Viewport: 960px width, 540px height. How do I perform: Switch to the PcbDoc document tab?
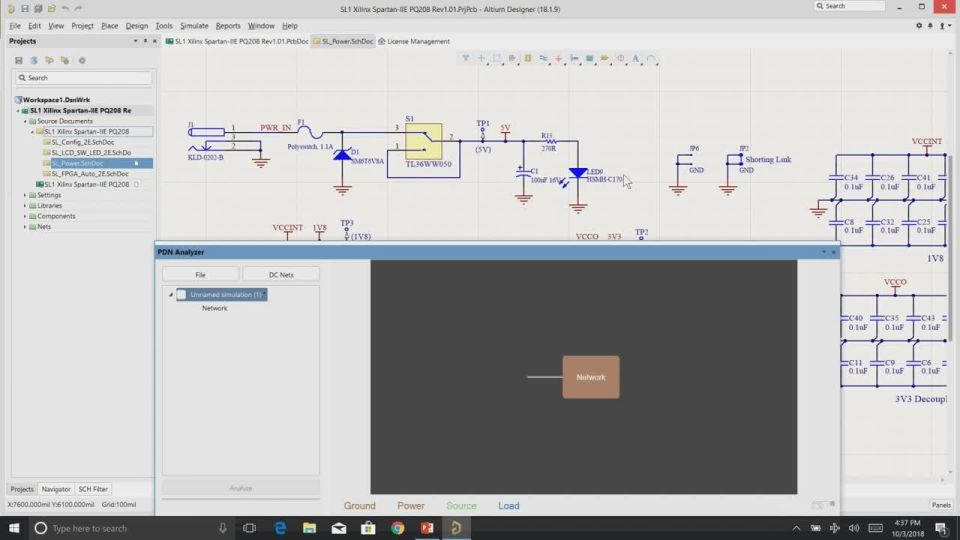tap(237, 41)
